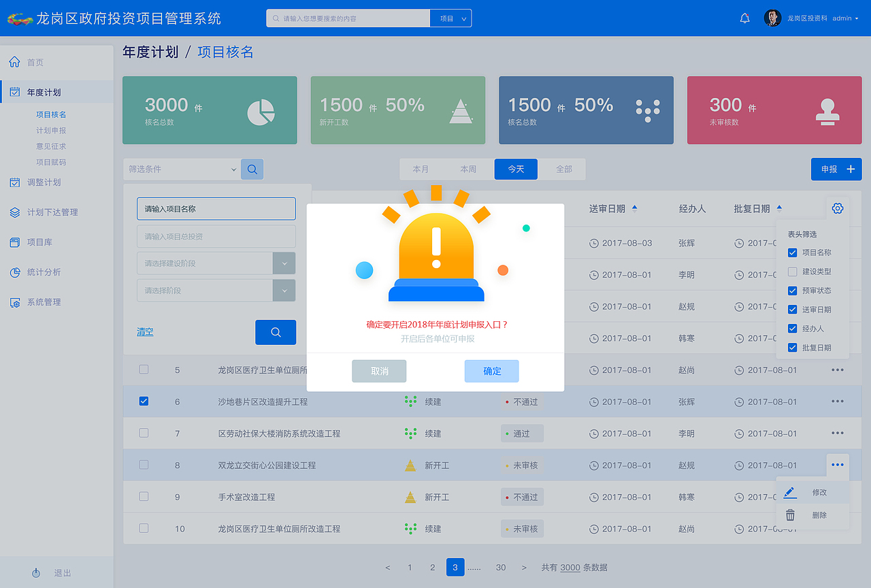Go to page 30 in pagination
Viewport: 871px width, 588px height.
[x=500, y=567]
